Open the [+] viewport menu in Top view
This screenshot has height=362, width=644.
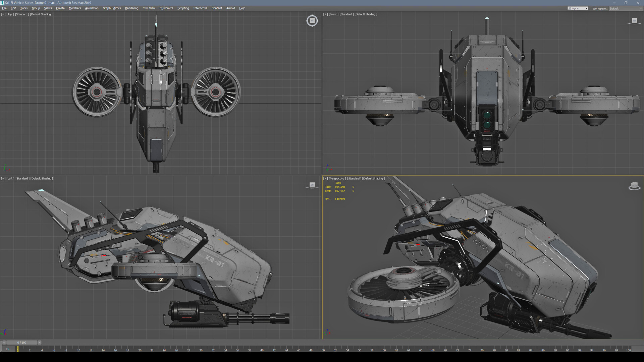[x=3, y=14]
